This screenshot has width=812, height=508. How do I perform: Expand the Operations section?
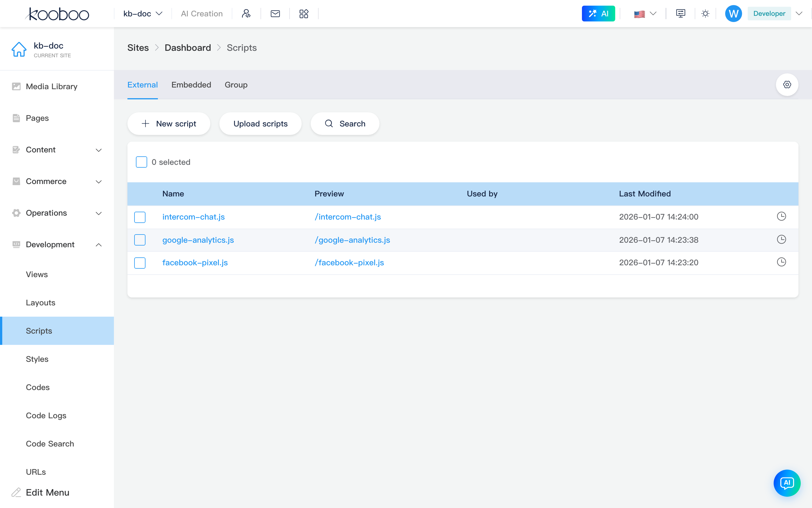coord(57,213)
